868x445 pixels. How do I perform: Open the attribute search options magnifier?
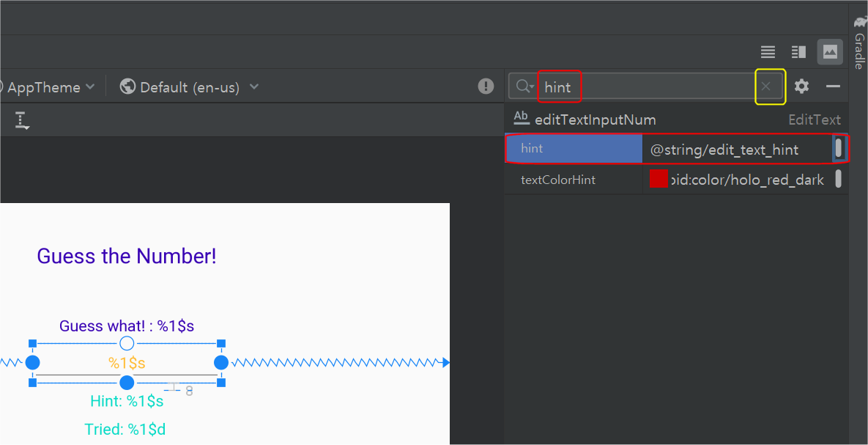(x=523, y=86)
